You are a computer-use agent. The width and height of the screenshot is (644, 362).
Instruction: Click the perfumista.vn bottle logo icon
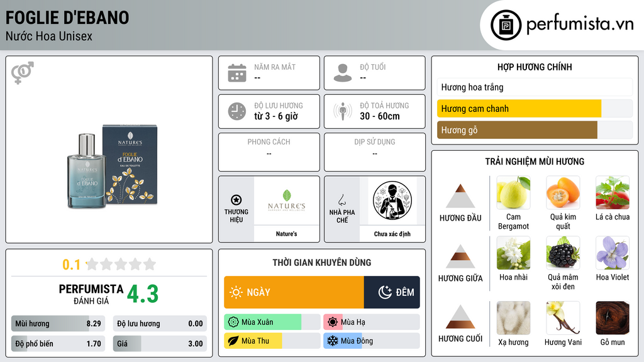pos(506,25)
